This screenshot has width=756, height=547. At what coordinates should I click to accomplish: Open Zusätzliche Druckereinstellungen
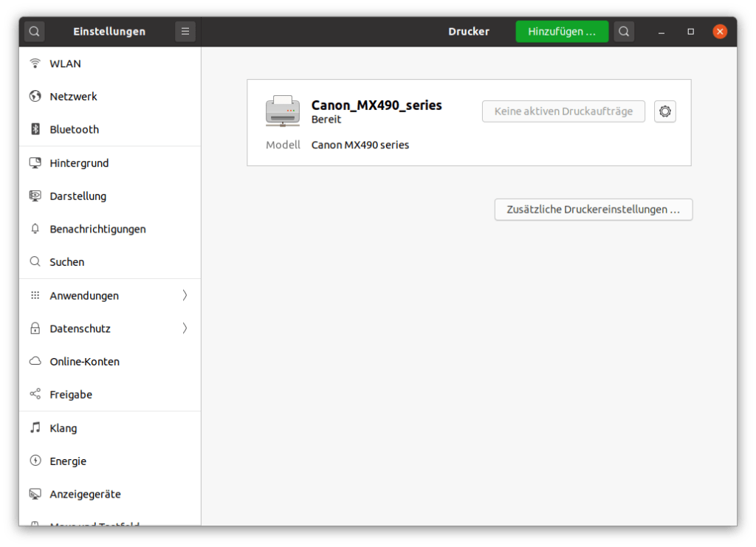[x=593, y=210]
